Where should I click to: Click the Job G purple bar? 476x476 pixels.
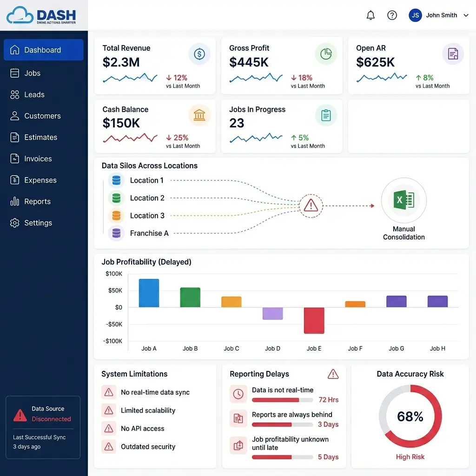[397, 301]
